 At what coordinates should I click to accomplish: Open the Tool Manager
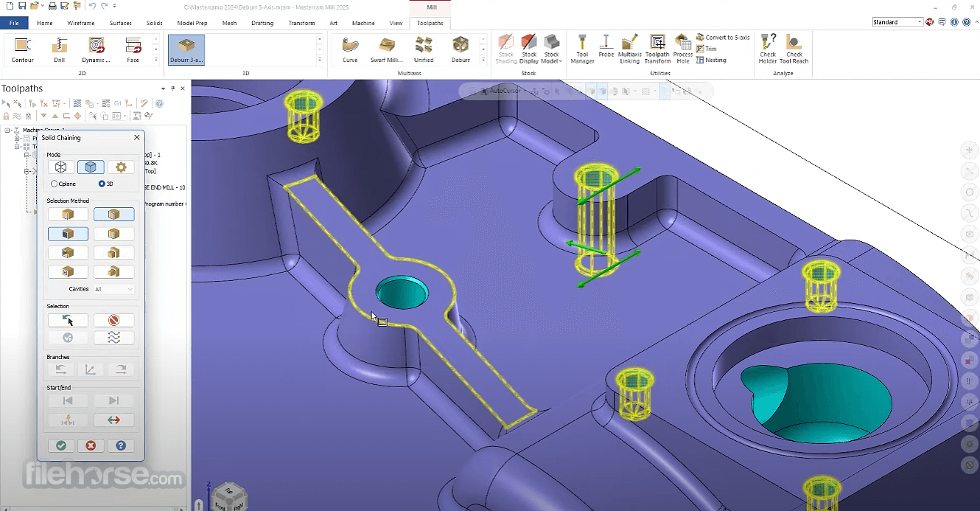pyautogui.click(x=582, y=49)
